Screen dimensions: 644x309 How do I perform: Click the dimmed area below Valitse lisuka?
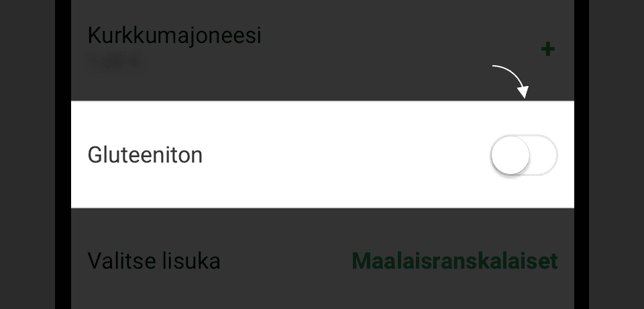pos(322,294)
